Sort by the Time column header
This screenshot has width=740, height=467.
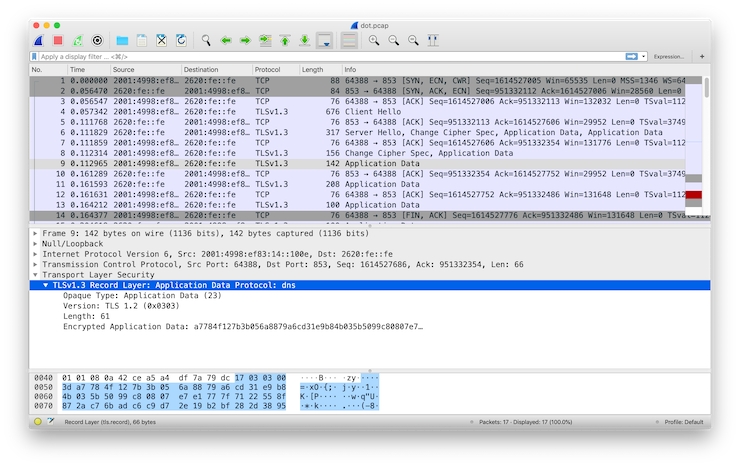tap(89, 69)
